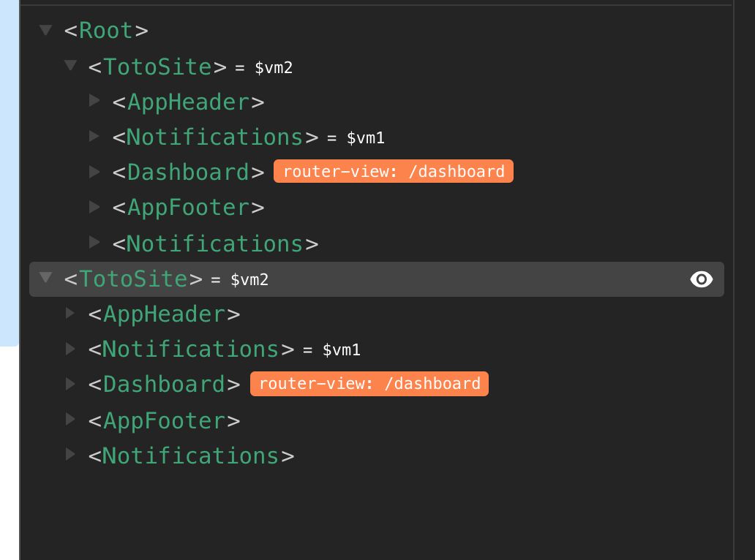Expand the AppFooter node under first TotoSite
The width and height of the screenshot is (755, 560).
pyautogui.click(x=95, y=207)
